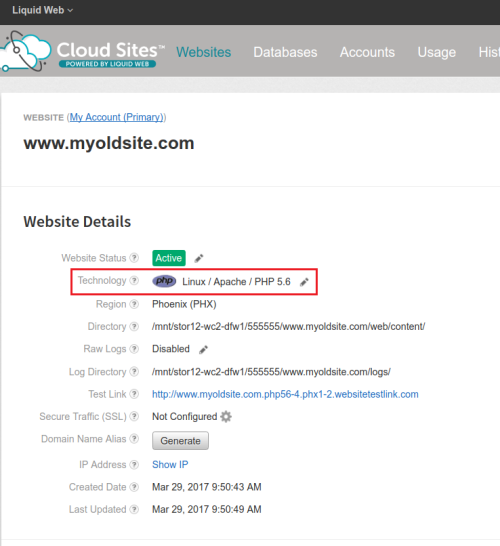Open the Websites tab
This screenshot has width=500, height=546.
(x=203, y=52)
